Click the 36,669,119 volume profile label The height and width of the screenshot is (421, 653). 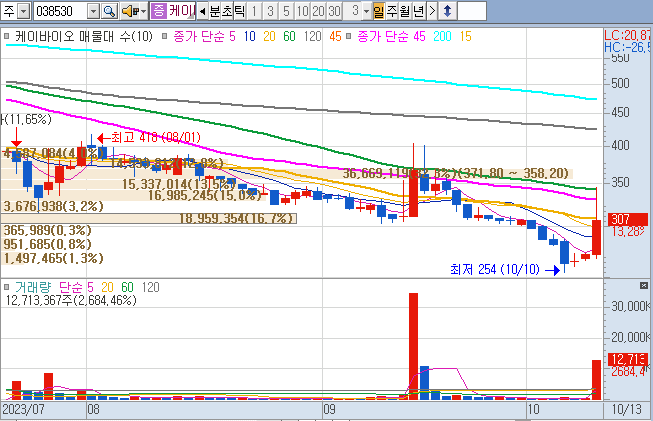coord(456,173)
